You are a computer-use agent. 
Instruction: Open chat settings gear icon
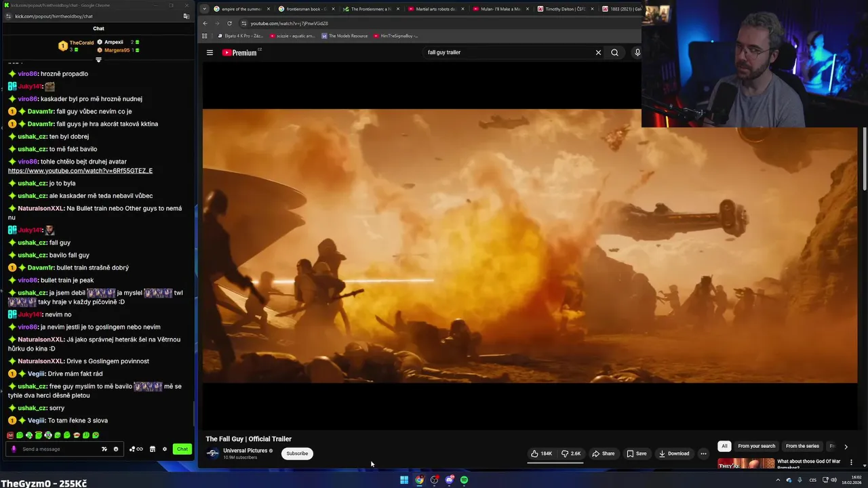(164, 449)
